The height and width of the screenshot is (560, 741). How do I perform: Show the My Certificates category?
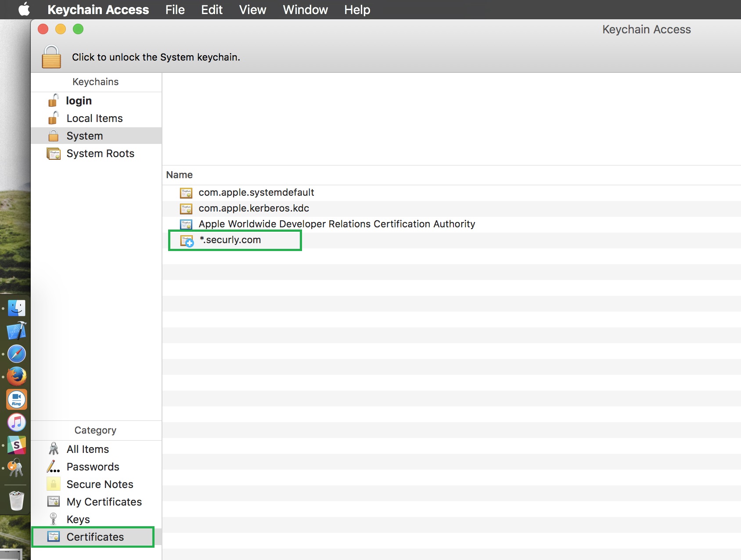[x=96, y=502]
